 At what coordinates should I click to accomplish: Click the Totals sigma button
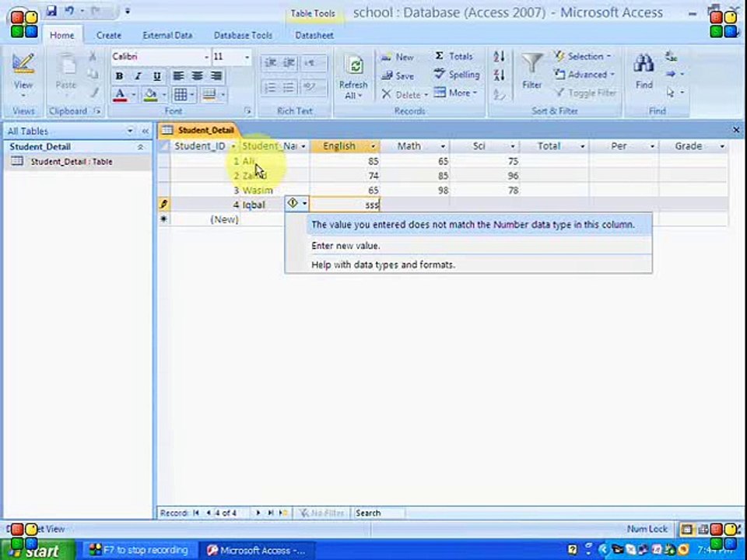tap(454, 56)
